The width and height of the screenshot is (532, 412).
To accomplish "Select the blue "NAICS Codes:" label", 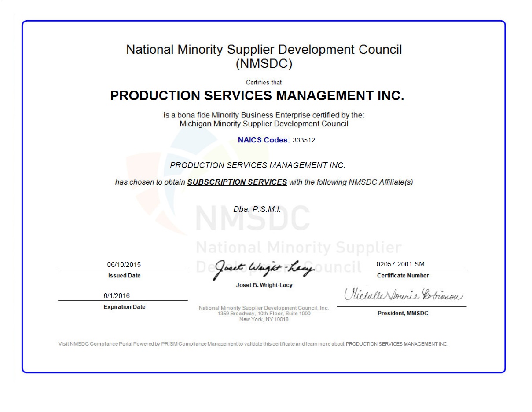I will coord(264,140).
